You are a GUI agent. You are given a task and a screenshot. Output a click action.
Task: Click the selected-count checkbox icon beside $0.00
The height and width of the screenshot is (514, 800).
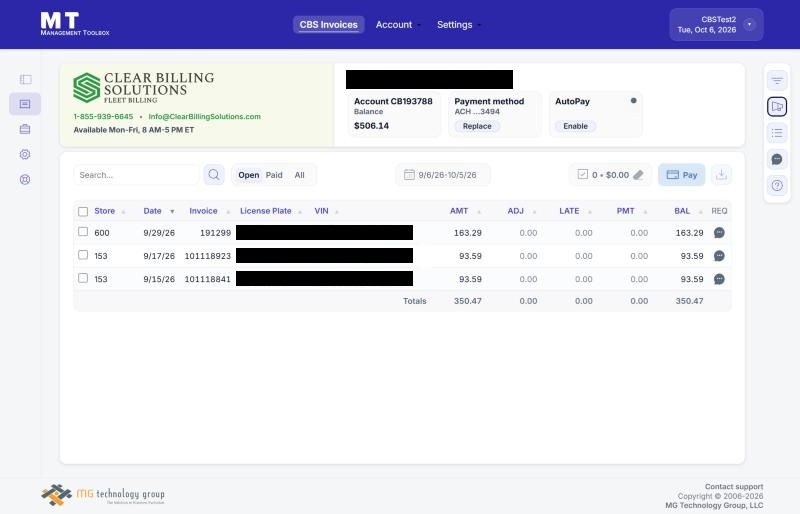point(583,175)
